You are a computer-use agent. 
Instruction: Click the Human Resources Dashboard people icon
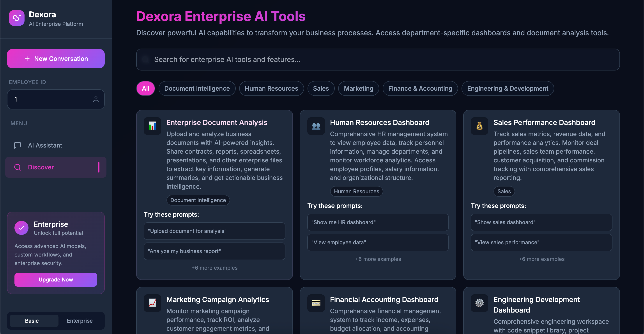click(316, 126)
